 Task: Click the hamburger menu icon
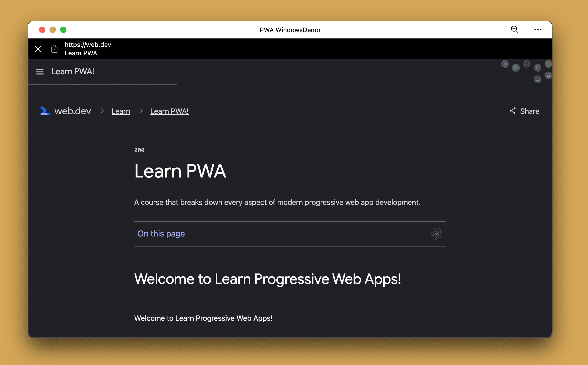(x=39, y=71)
